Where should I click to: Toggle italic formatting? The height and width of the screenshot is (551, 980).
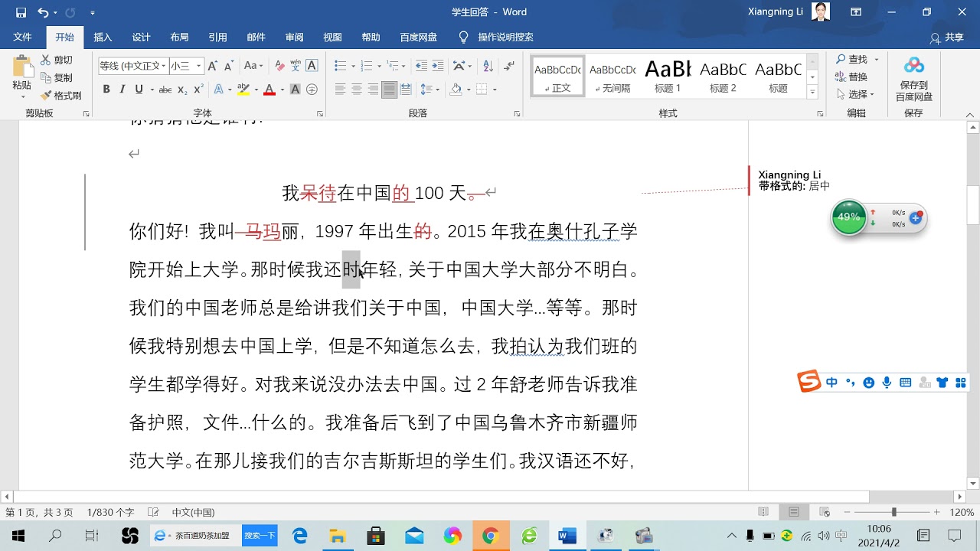tap(122, 90)
